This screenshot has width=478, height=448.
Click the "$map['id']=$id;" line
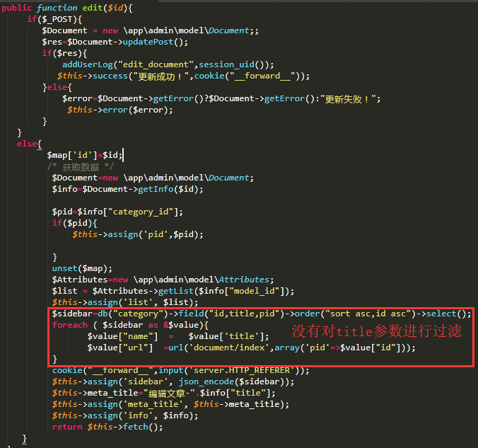pyautogui.click(x=85, y=155)
